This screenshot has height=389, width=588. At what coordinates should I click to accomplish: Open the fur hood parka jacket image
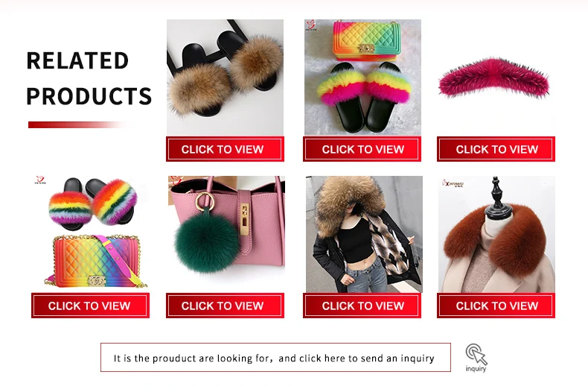[x=364, y=234]
